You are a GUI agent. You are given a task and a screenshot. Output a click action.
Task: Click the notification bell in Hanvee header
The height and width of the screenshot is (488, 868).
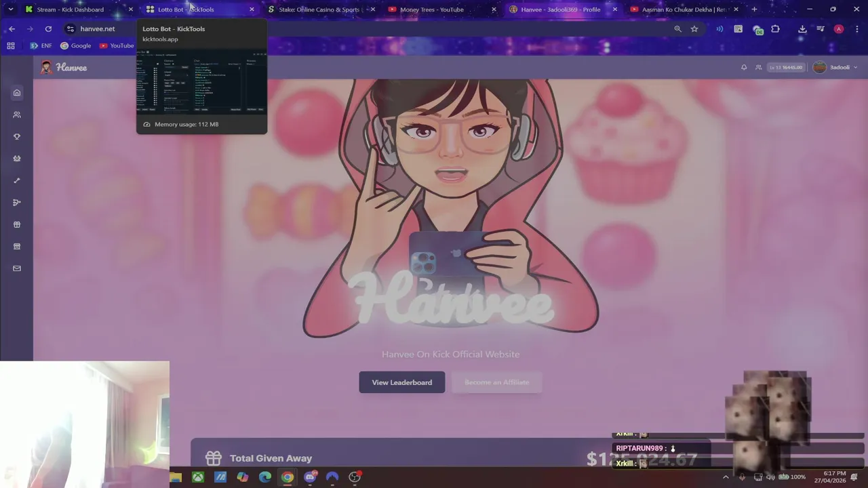tap(744, 67)
